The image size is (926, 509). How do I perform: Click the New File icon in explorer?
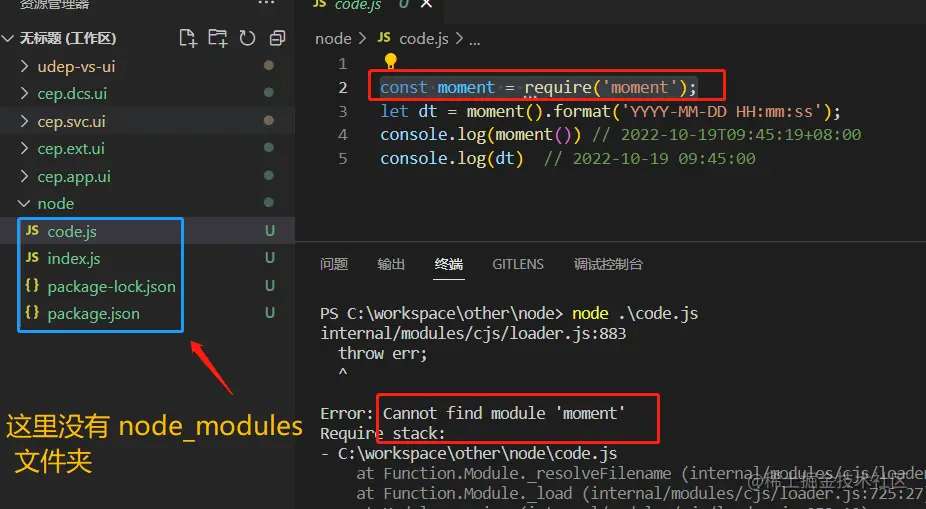pyautogui.click(x=188, y=38)
